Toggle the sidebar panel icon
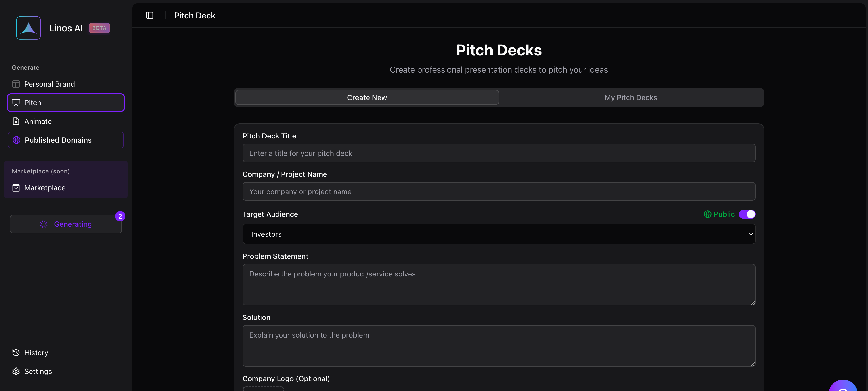This screenshot has width=868, height=391. tap(150, 16)
